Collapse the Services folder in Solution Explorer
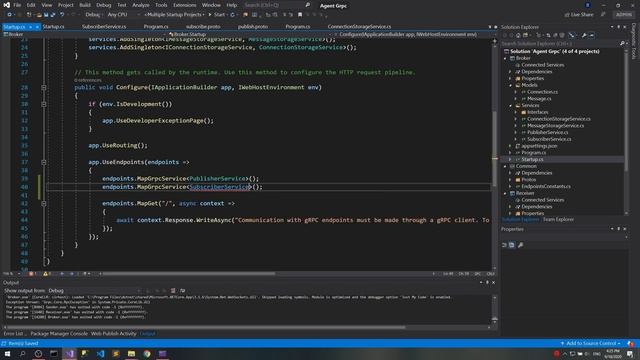 tap(511, 106)
